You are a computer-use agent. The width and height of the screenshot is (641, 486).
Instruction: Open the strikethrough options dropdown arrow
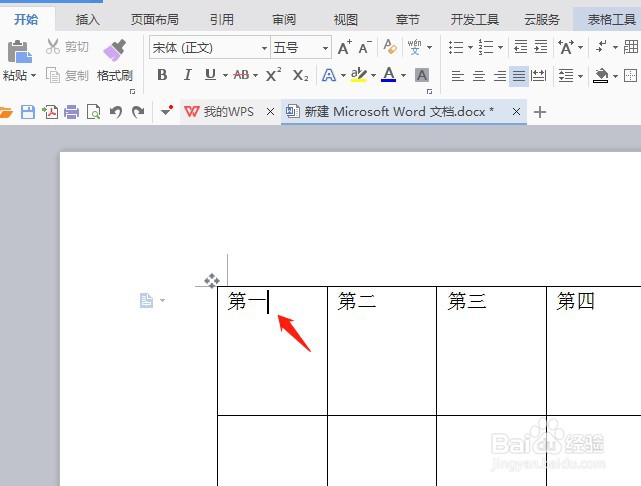pyautogui.click(x=256, y=76)
